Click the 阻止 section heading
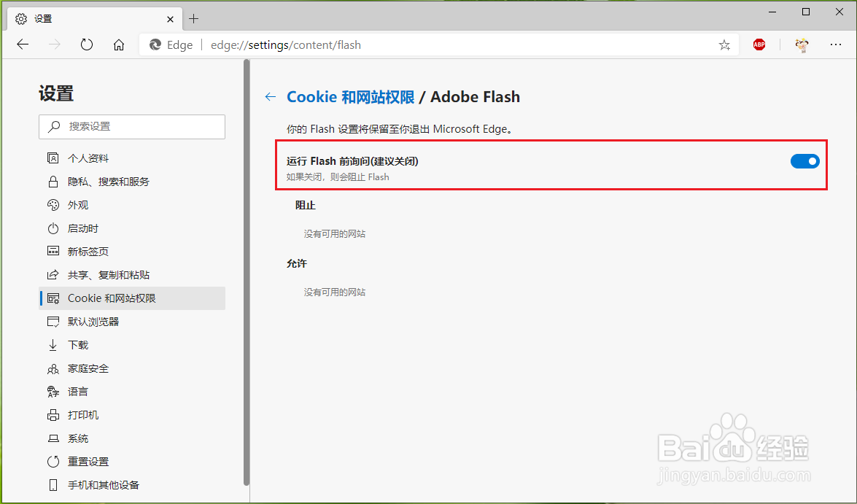857x504 pixels. click(x=306, y=206)
